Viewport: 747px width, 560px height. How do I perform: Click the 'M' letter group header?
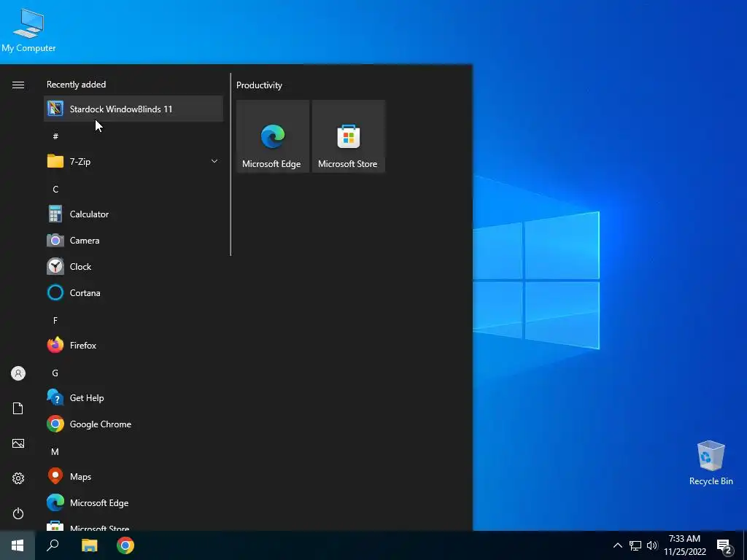pyautogui.click(x=55, y=451)
